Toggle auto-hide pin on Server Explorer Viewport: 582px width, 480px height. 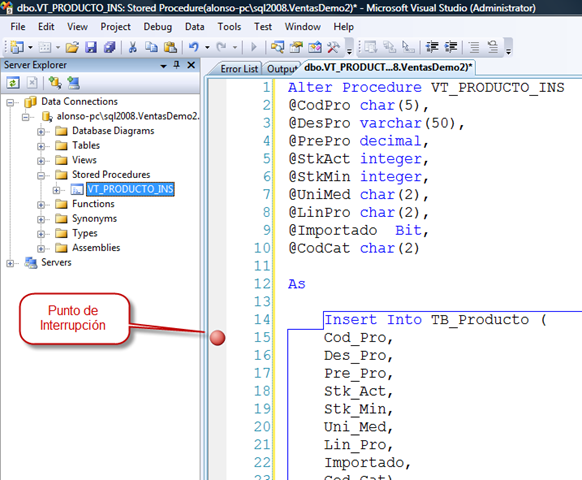coord(177,65)
